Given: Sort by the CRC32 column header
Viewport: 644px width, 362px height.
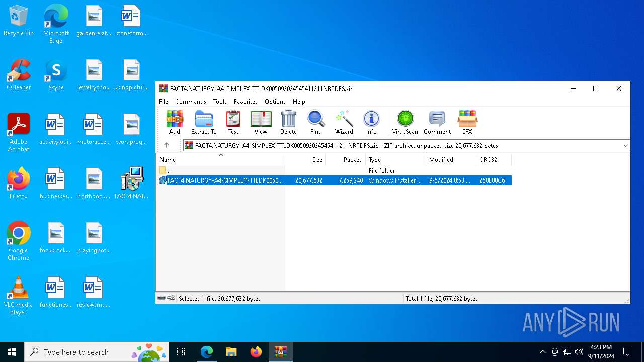Looking at the screenshot, I should [494, 160].
